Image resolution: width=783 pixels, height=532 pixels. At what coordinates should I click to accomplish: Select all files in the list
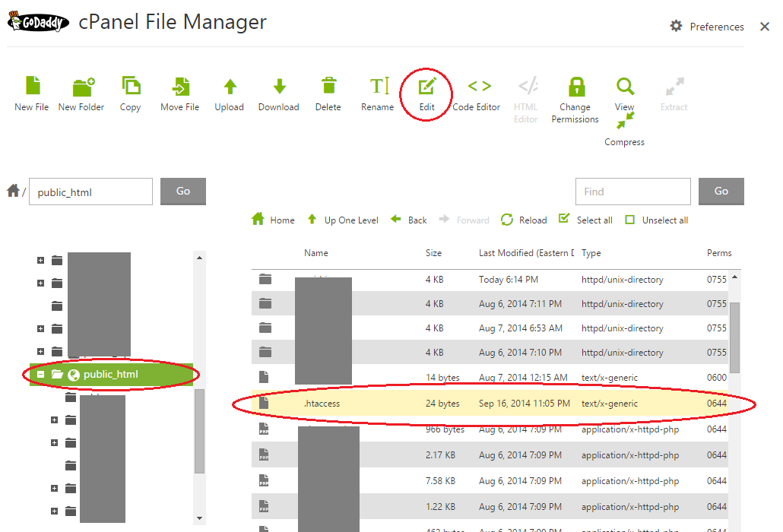click(585, 220)
